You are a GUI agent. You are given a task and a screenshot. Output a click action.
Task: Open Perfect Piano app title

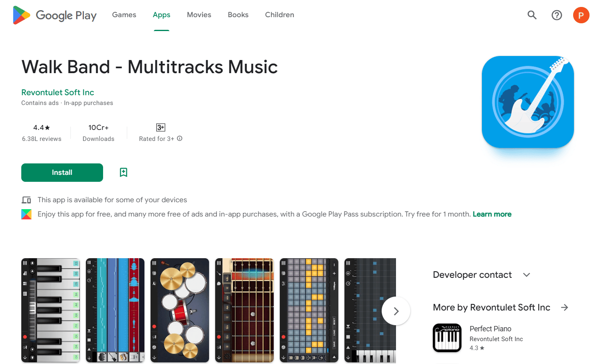tap(491, 329)
